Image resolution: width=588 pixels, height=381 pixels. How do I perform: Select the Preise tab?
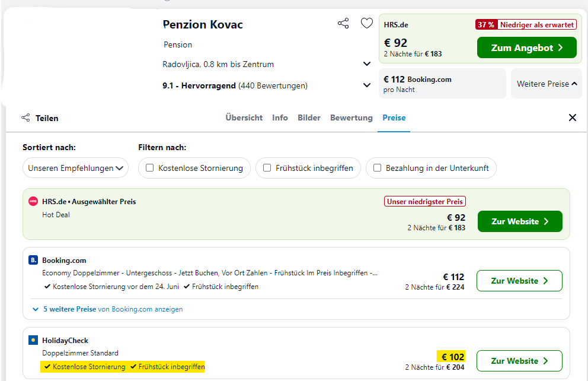[x=394, y=118]
